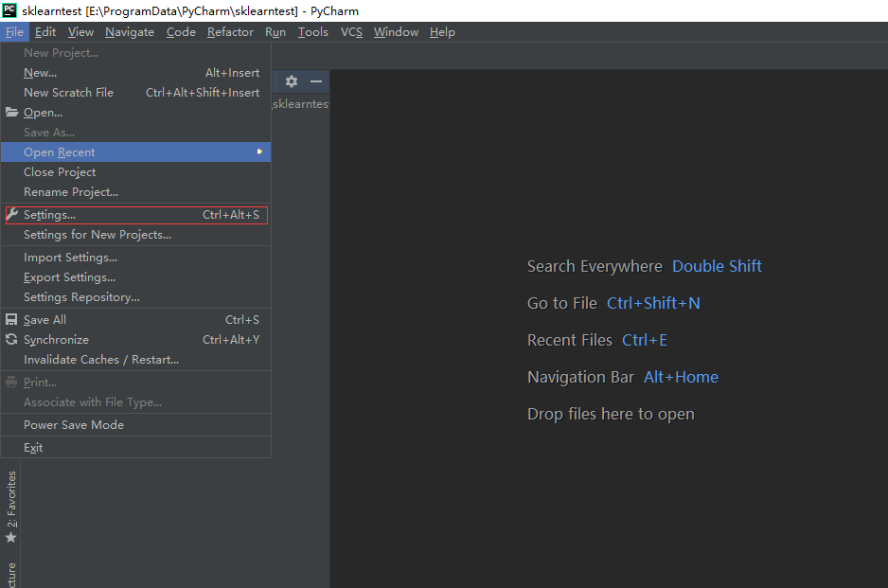
Task: Click the Structure side tab label
Action: tap(11, 575)
